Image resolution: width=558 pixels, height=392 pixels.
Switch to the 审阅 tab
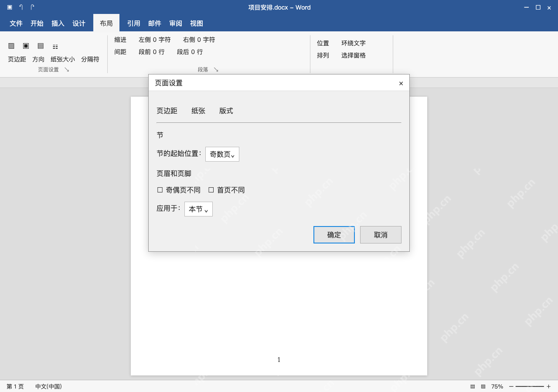pos(176,23)
